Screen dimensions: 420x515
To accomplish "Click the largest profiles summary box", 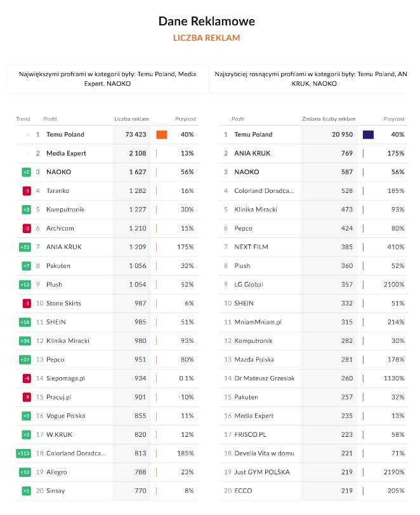I will [107, 78].
